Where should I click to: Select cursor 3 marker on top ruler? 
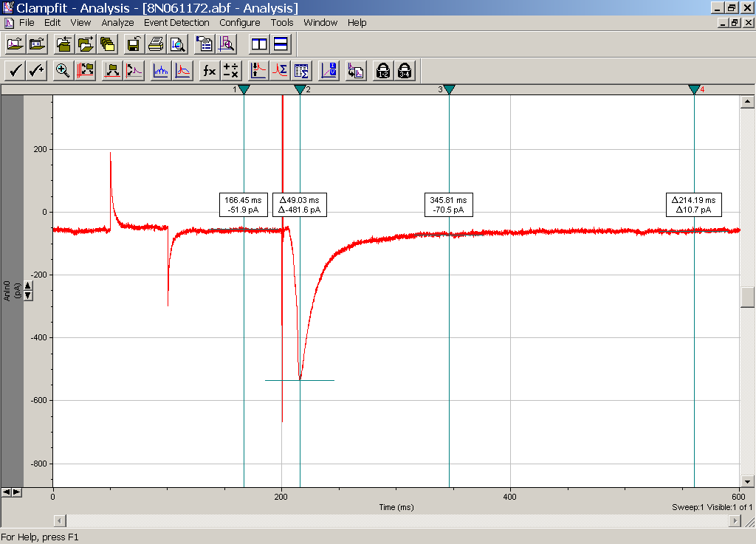(450, 89)
